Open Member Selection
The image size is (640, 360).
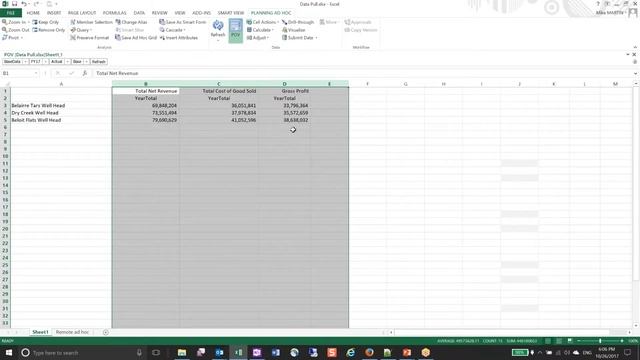[91, 22]
